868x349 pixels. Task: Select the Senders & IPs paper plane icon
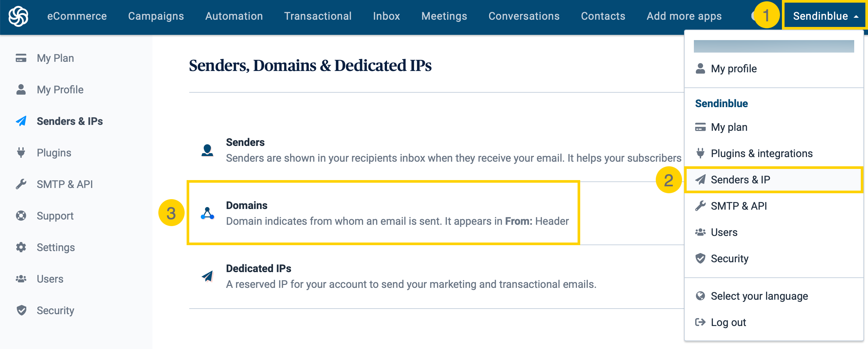[x=21, y=121]
